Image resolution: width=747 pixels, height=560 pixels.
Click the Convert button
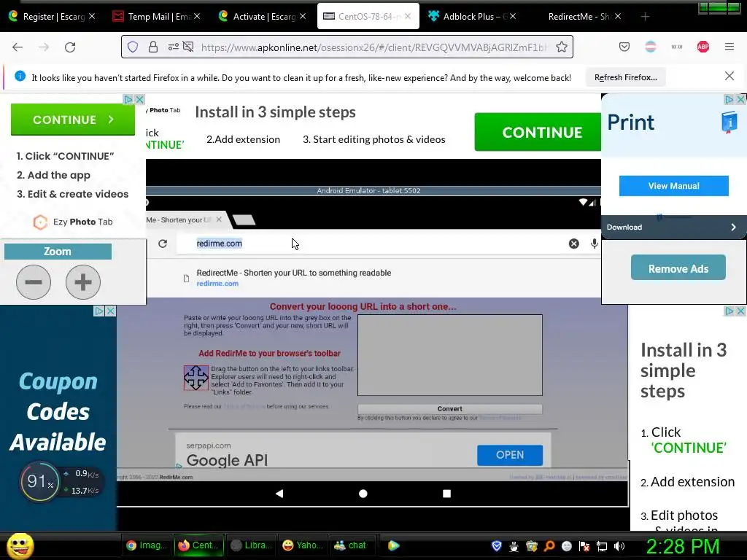tap(449, 408)
